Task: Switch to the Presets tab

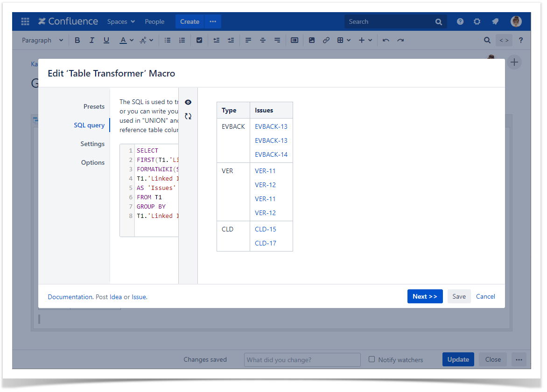Action: 94,106
